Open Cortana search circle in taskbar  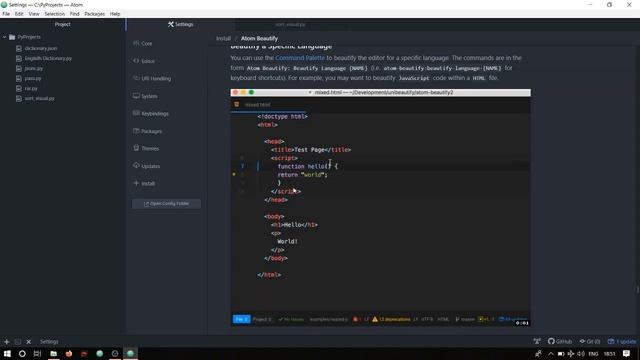click(22, 353)
